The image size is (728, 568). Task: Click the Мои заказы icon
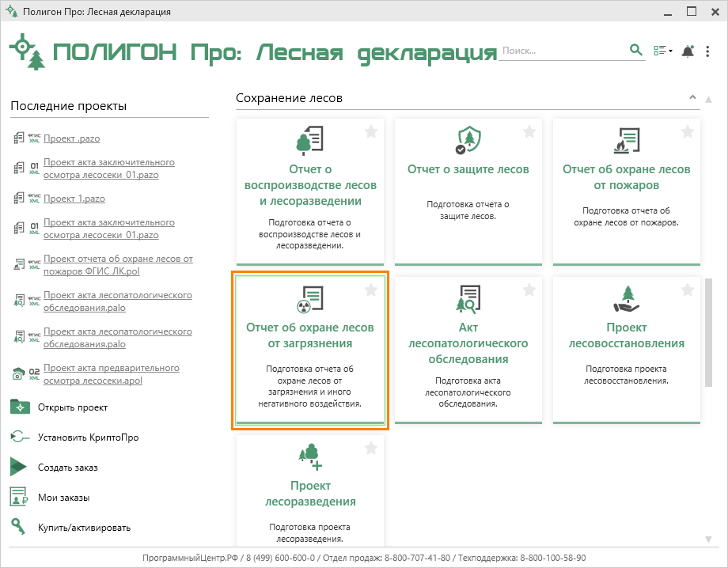(x=19, y=497)
